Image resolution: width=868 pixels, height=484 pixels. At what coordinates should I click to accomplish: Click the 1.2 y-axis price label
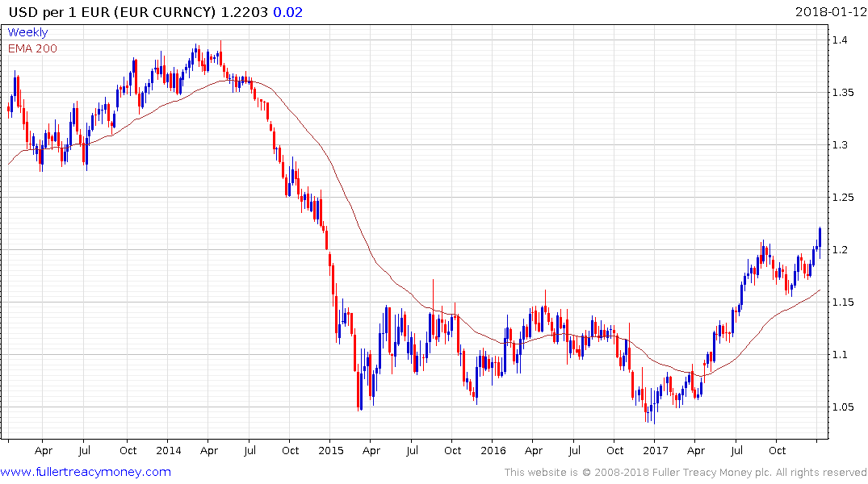[840, 250]
